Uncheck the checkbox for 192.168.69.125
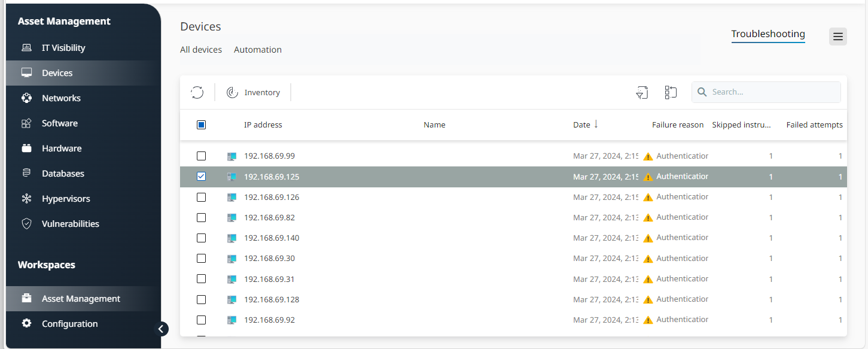Screen dimensions: 868x349 [x=201, y=177]
